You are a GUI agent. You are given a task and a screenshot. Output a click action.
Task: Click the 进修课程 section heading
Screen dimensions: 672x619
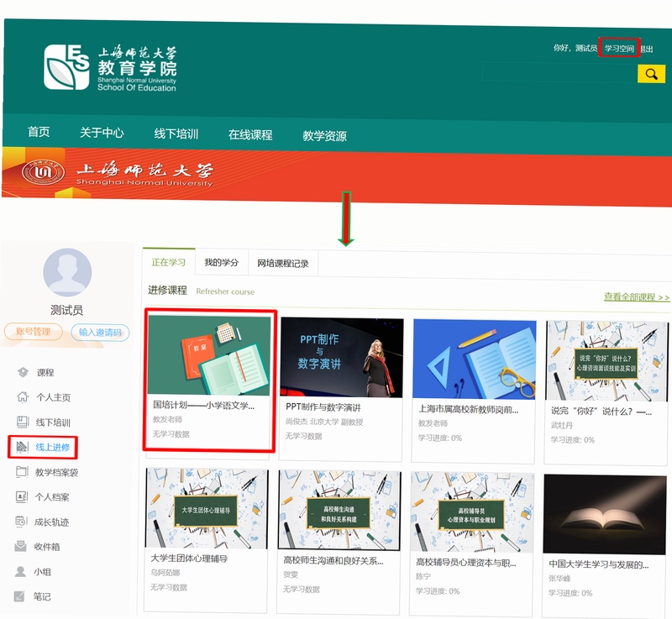pyautogui.click(x=167, y=291)
